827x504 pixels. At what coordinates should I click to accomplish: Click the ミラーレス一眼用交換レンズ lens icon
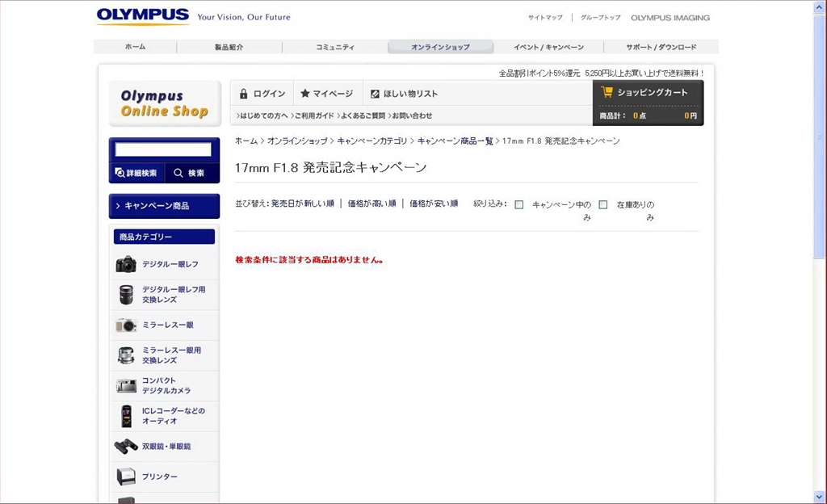point(126,355)
